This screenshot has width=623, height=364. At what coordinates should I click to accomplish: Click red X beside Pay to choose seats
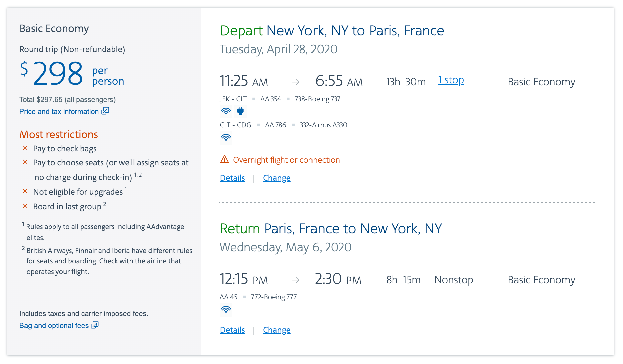pos(25,162)
